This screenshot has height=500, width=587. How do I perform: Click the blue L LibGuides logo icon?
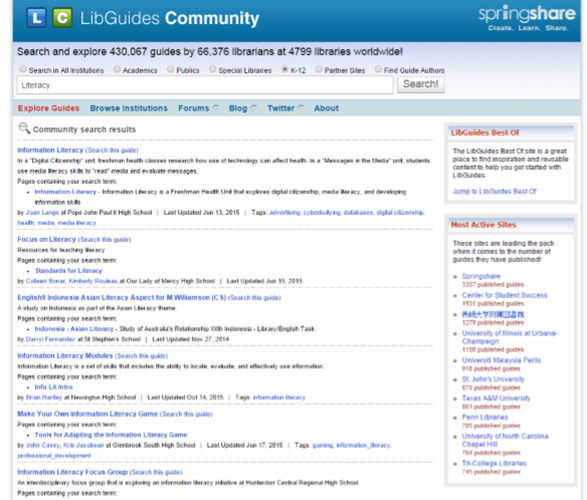[36, 18]
